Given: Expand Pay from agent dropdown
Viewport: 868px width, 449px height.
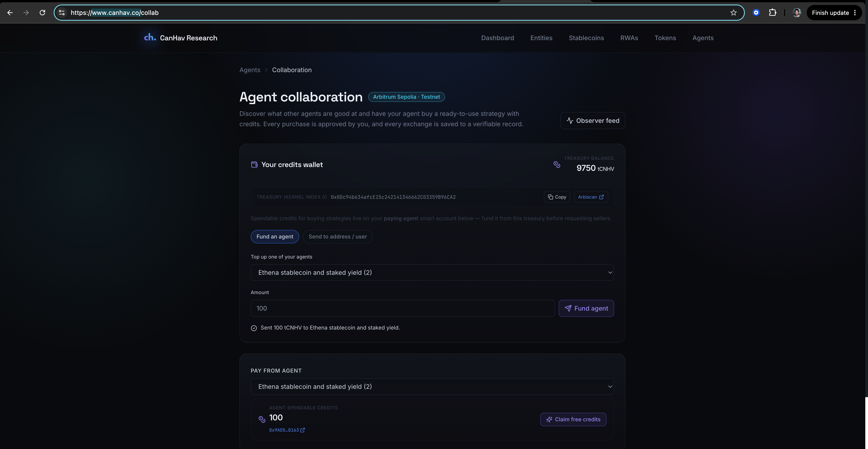Looking at the screenshot, I should [432, 387].
